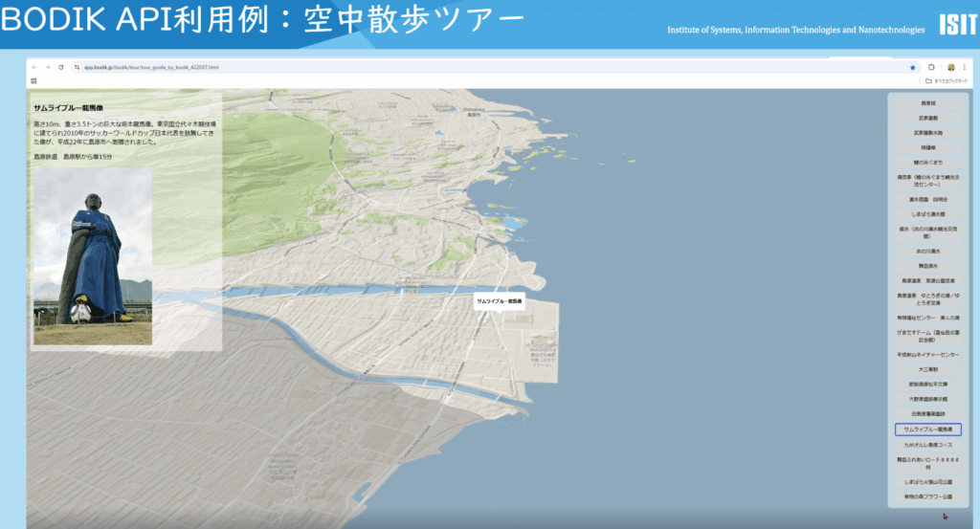
Task: Select 清流亭（鯉の泳ぐまち観光交流センター）
Action: click(928, 181)
